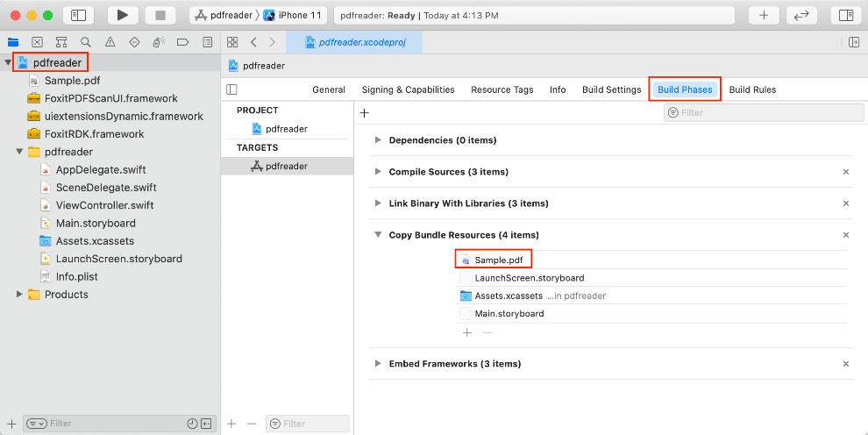This screenshot has height=435, width=868.
Task: Click the Library plus button
Action: 764,15
